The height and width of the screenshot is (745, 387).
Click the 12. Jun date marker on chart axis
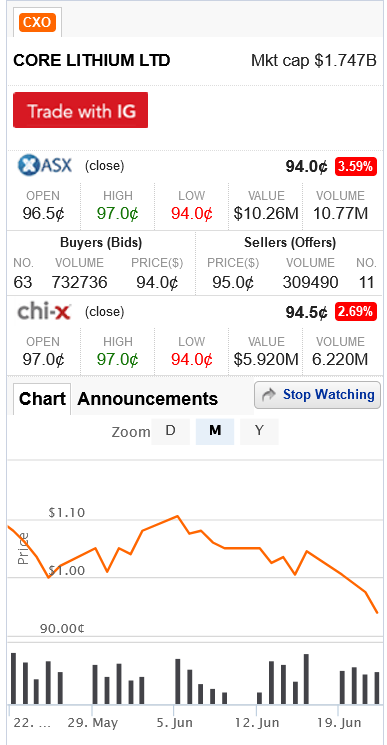(257, 723)
